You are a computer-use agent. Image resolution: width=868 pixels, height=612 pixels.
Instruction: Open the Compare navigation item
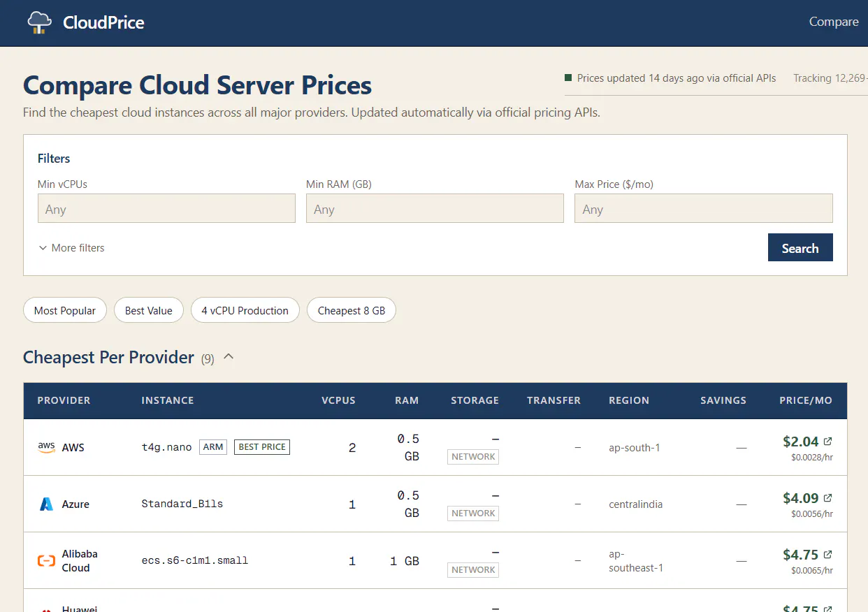coord(834,22)
